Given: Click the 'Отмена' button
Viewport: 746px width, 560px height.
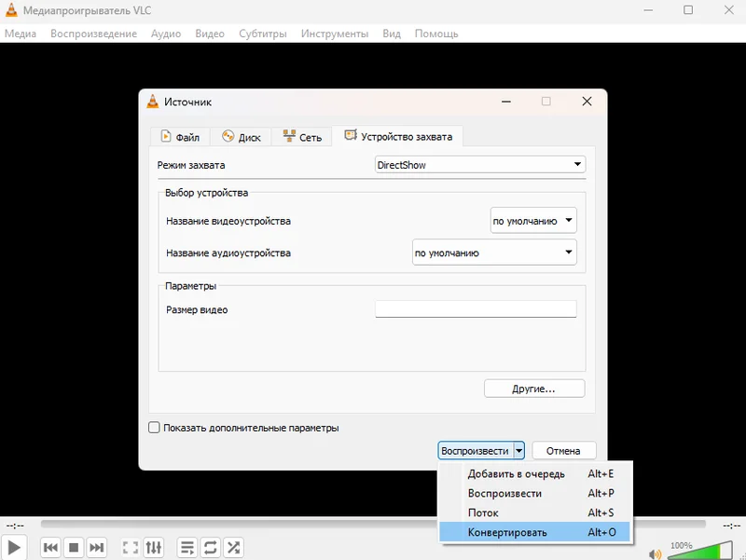Looking at the screenshot, I should (563, 451).
